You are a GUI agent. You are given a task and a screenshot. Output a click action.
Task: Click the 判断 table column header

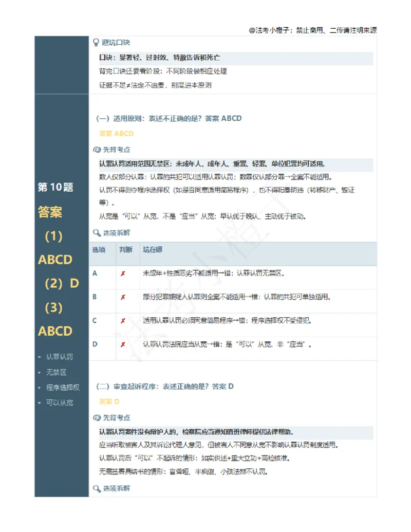pos(126,250)
